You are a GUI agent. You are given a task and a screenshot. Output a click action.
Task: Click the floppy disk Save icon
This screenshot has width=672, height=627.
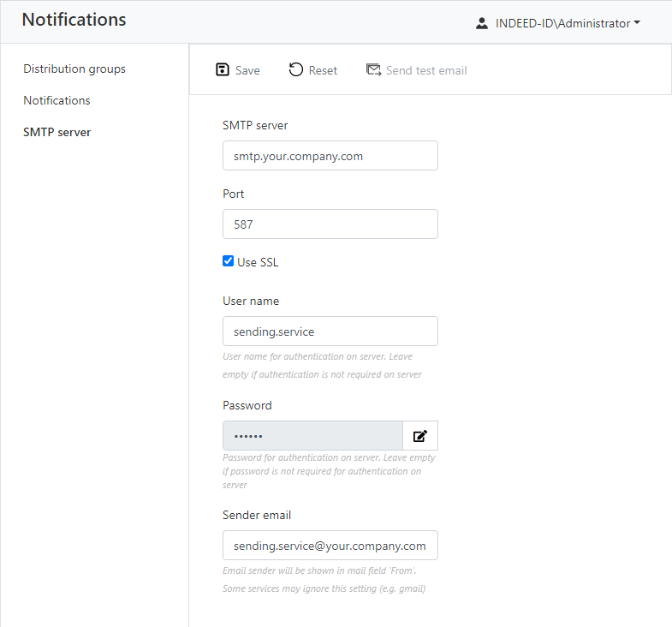[223, 70]
